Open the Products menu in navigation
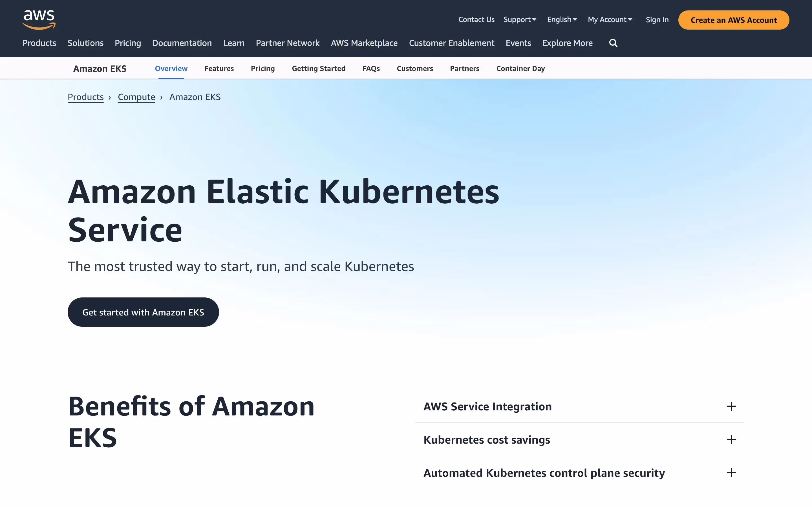Screen dimensions: 812x507 click(x=39, y=43)
